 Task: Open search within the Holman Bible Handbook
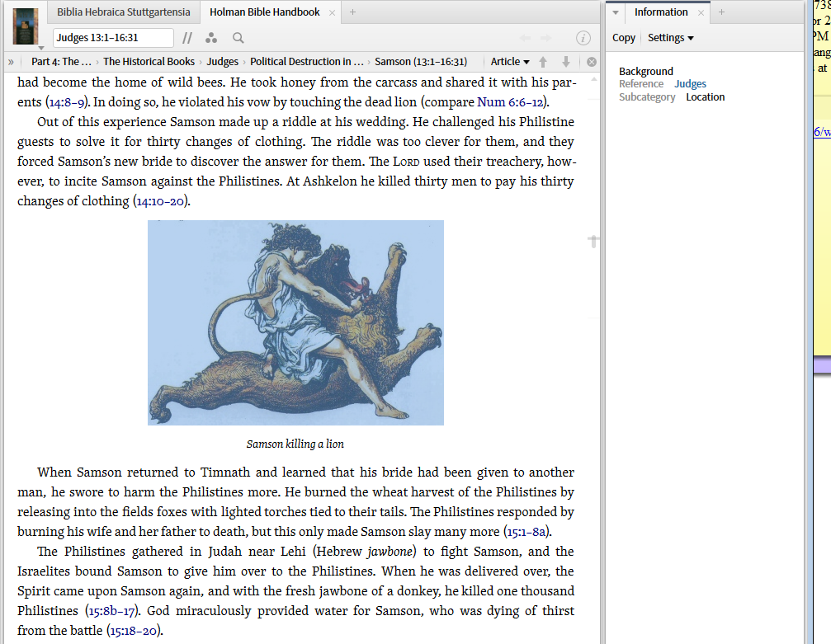point(238,38)
